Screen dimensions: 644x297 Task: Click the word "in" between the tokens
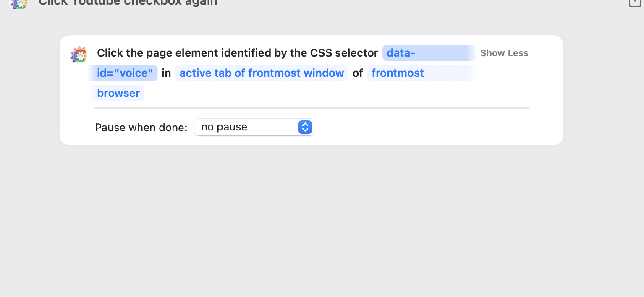[167, 73]
